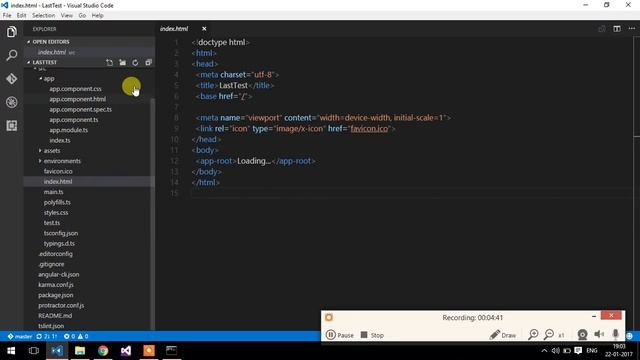Switch to the index.html editor tab
This screenshot has width=640, height=360.
(x=174, y=29)
